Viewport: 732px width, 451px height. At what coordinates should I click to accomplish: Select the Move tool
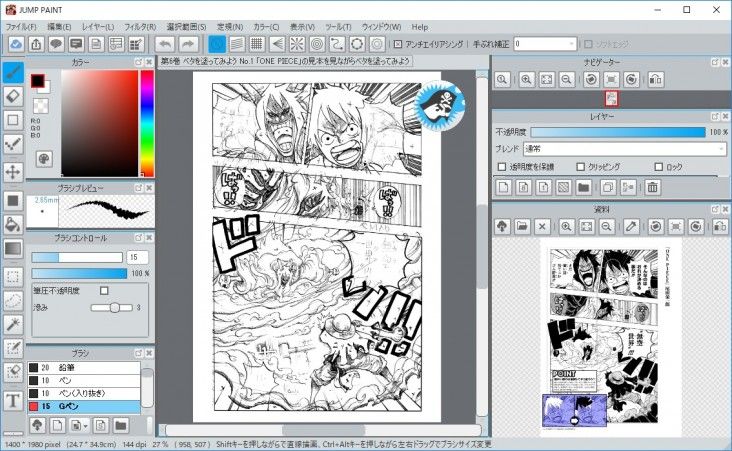pos(13,172)
